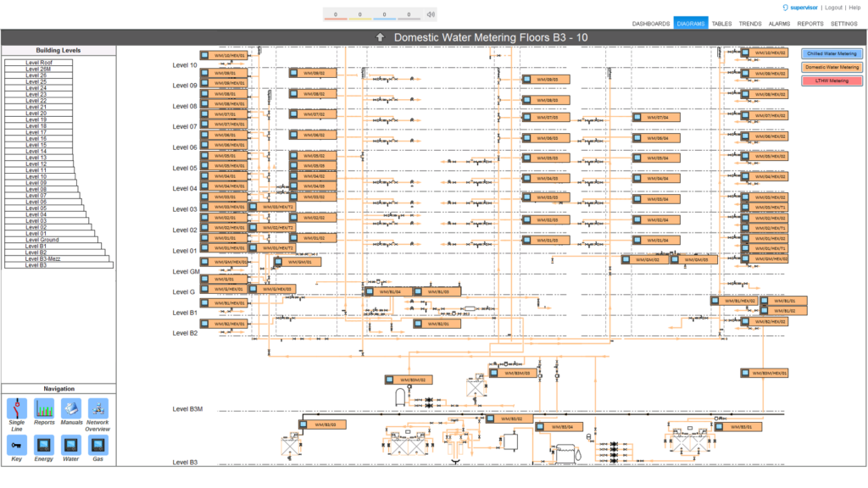
Task: Open the Single Line navigation icon
Action: point(16,408)
